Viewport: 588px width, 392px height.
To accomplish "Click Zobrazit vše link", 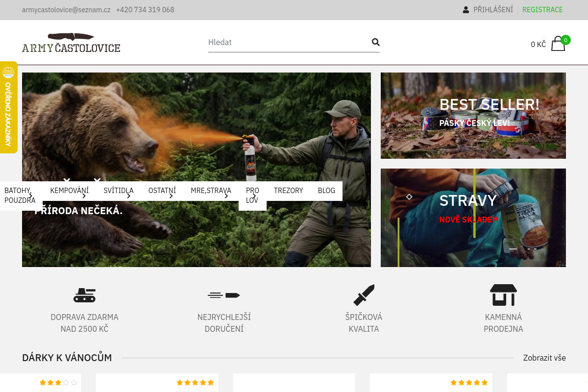I will pos(544,358).
